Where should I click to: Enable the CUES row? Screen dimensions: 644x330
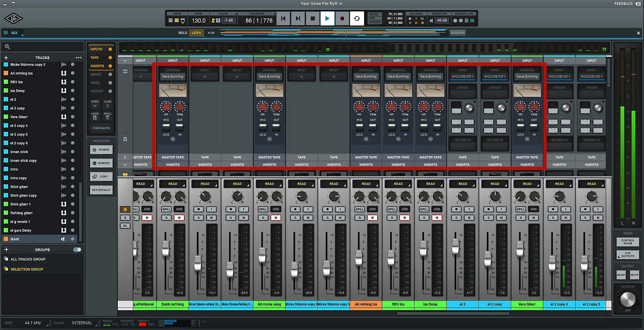pos(110,83)
